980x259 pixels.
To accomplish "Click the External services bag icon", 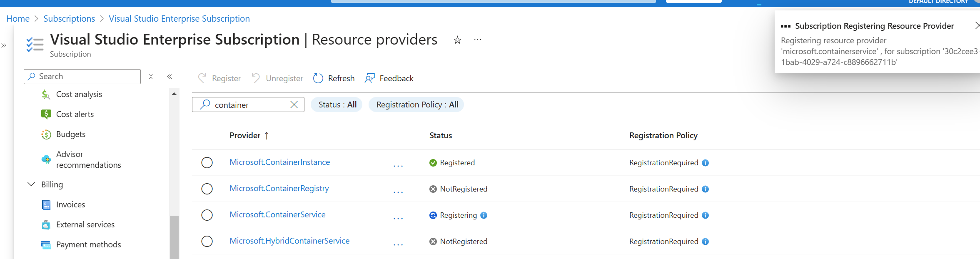I will [46, 225].
